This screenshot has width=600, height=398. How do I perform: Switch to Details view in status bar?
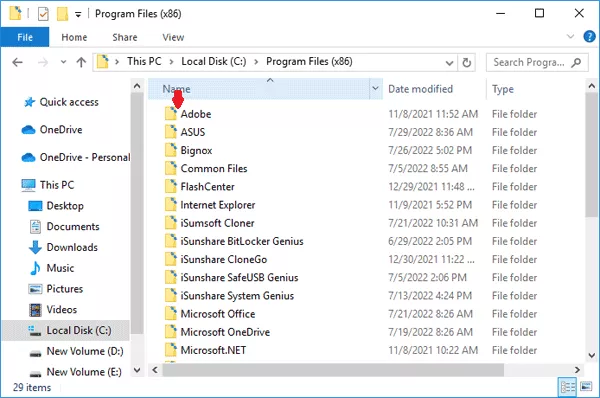pos(567,387)
